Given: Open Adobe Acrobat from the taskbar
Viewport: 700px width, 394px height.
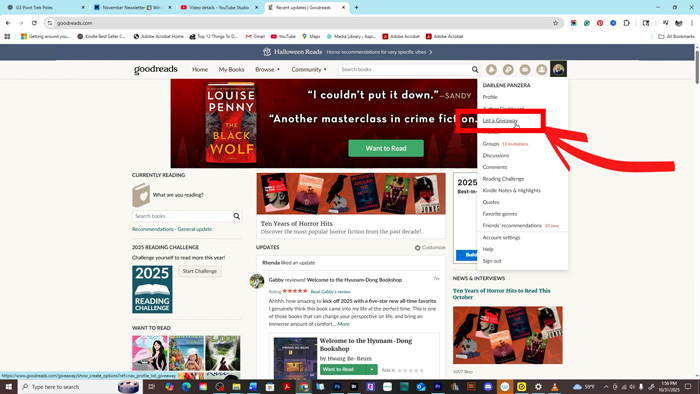Looking at the screenshot, I should [x=287, y=387].
